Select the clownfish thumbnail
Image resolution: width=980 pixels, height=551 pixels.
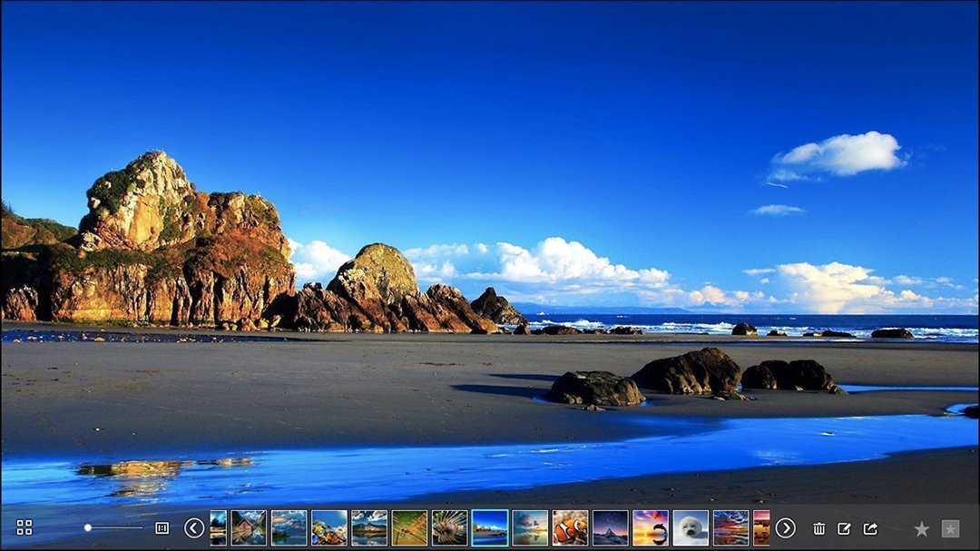click(570, 527)
